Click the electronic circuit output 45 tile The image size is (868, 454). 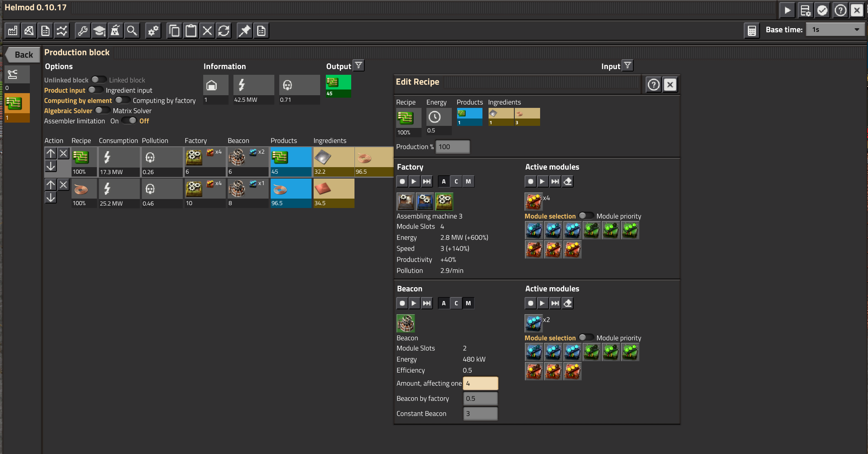[x=339, y=86]
